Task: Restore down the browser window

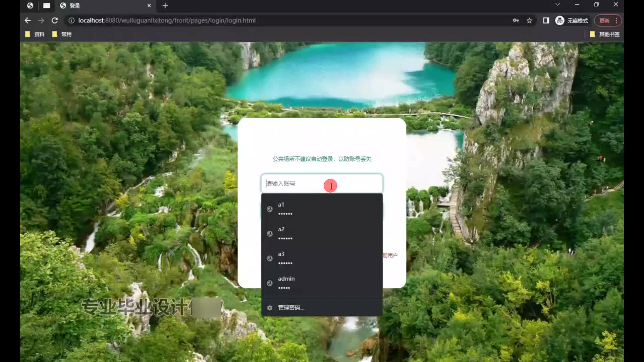Action: (x=596, y=4)
